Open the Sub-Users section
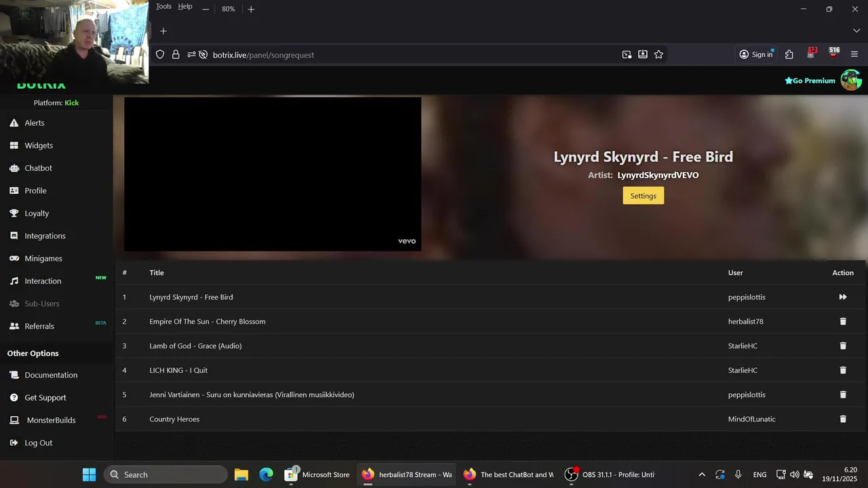Image resolution: width=868 pixels, height=488 pixels. pos(42,304)
